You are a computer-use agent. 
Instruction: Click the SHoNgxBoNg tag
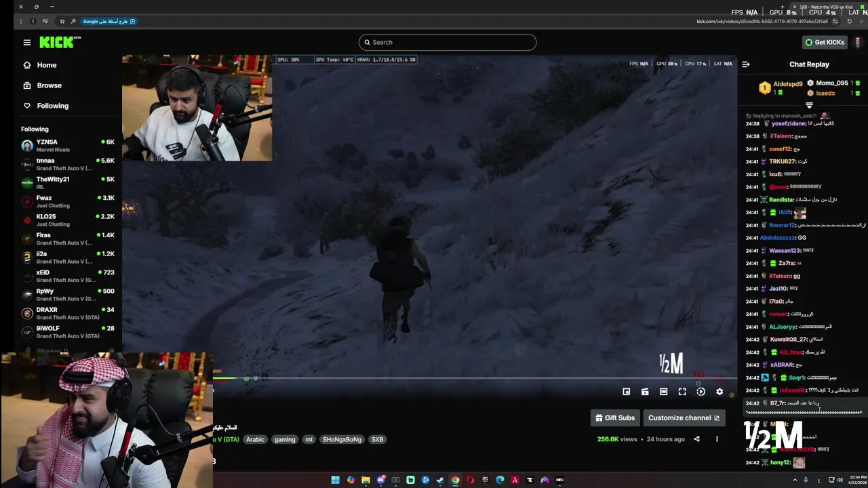342,439
